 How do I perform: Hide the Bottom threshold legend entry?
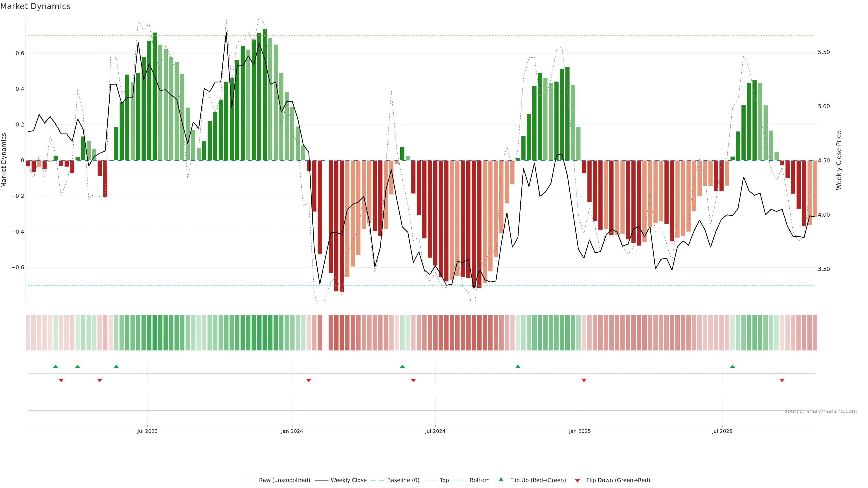coord(479,480)
